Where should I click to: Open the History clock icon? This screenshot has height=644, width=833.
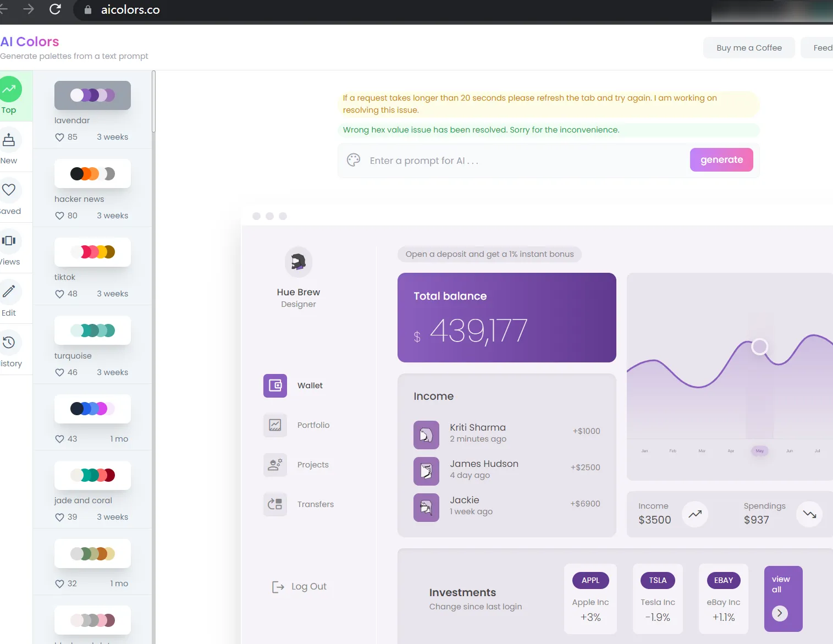(9, 343)
